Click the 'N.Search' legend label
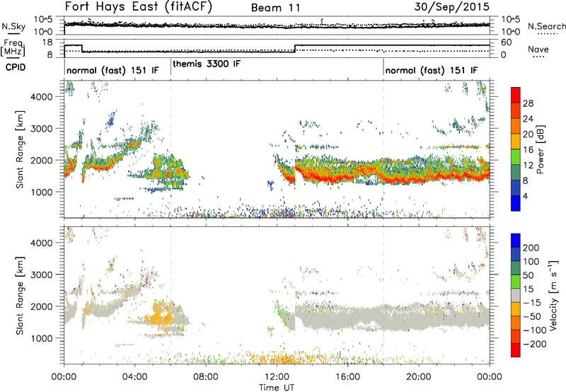The width and height of the screenshot is (566, 392). (546, 26)
